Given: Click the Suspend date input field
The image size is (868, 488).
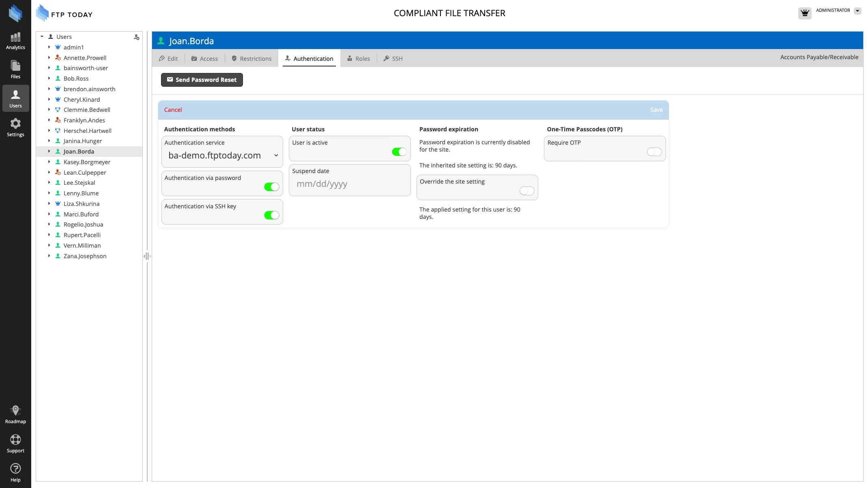Looking at the screenshot, I should [350, 184].
